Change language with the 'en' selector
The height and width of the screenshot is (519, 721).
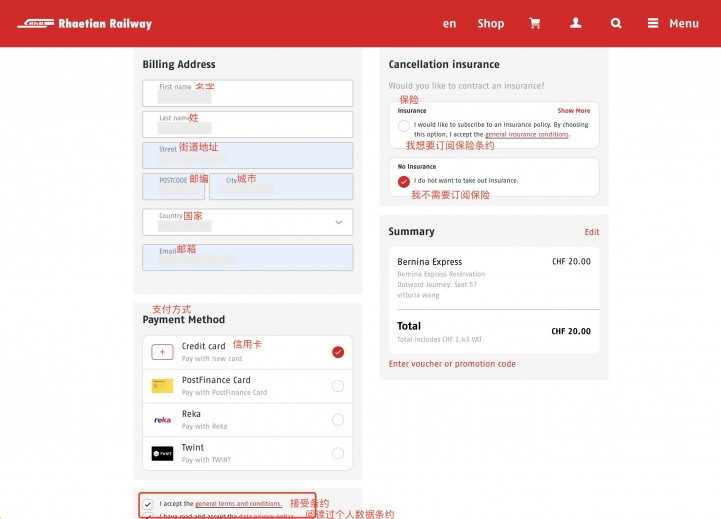coord(449,23)
